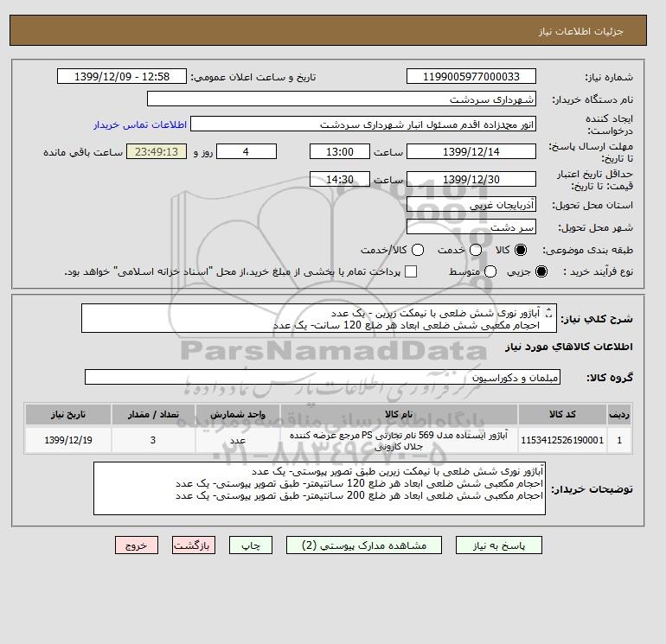Viewport: 666px width, 644px height.
Task: Click the remaining days field showing 4
Action: point(247,151)
